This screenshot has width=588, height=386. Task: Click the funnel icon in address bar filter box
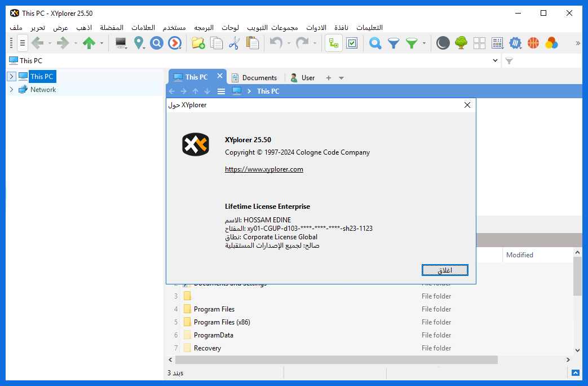(509, 61)
